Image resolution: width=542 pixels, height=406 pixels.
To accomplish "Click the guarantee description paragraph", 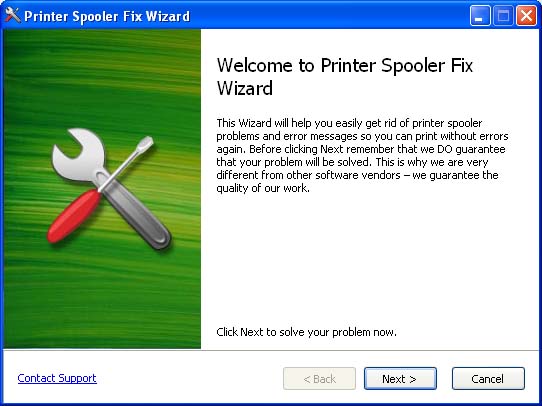I will tap(362, 155).
